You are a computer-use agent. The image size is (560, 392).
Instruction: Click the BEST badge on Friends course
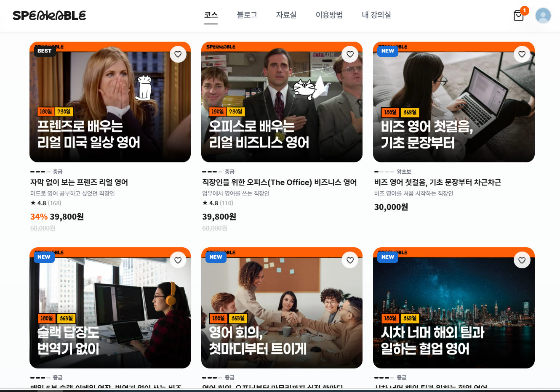44,51
